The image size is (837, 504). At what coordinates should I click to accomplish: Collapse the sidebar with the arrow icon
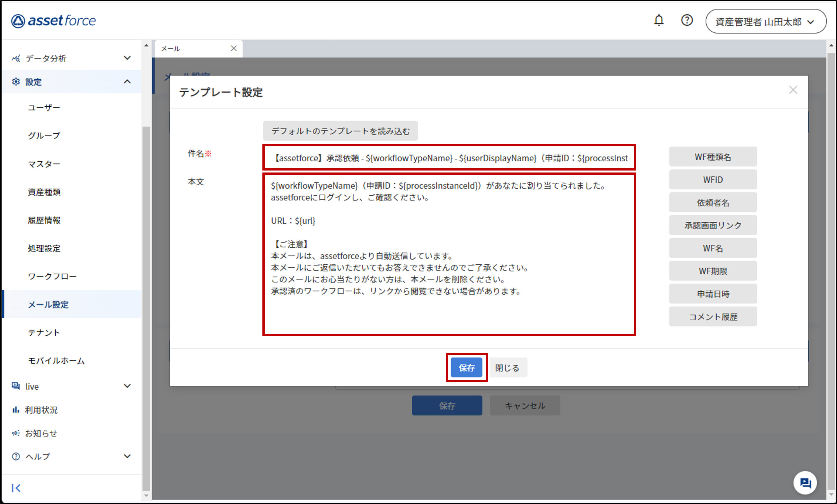pyautogui.click(x=16, y=488)
